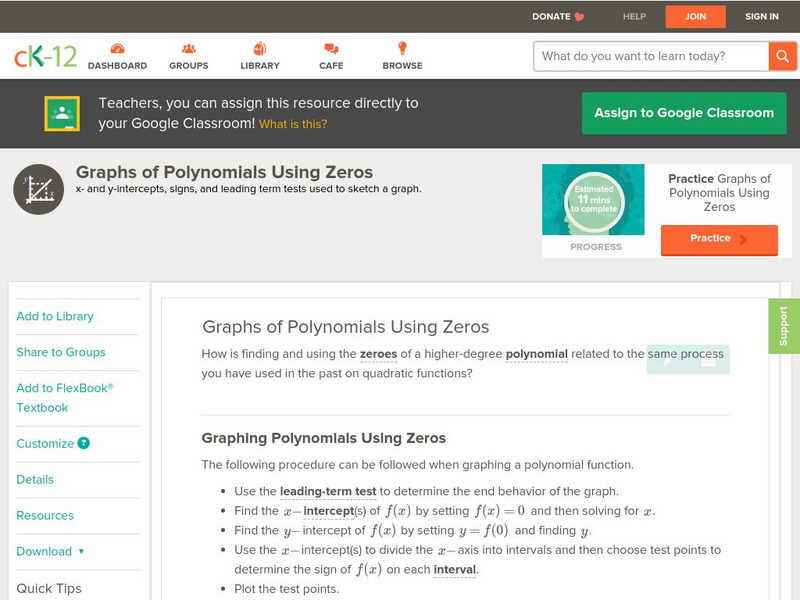Click the 'intercept' glossary term
Viewport: 800px width, 600px height.
point(329,511)
